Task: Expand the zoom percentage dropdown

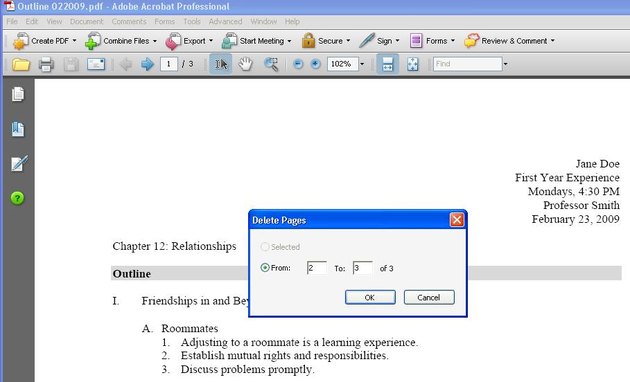Action: click(362, 64)
